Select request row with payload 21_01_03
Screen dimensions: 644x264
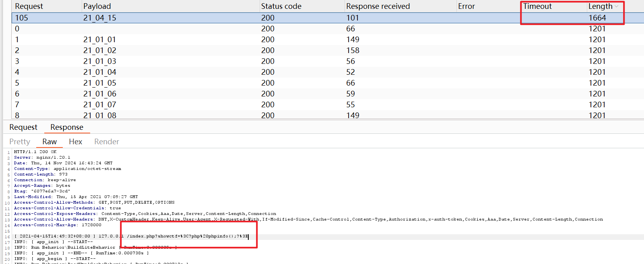(x=100, y=61)
